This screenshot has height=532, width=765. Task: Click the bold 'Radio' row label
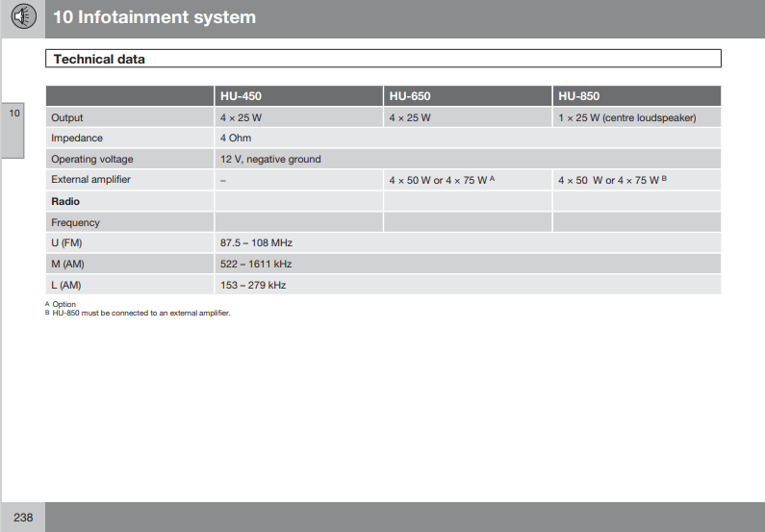65,201
